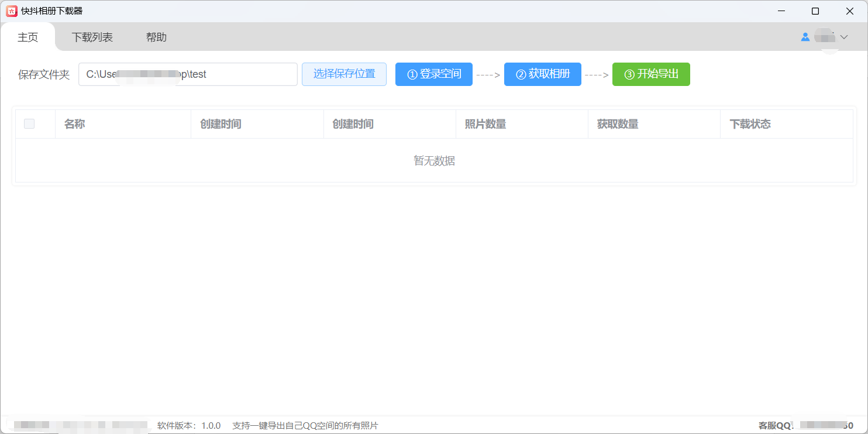Click the app logo icon in title bar

(12, 11)
